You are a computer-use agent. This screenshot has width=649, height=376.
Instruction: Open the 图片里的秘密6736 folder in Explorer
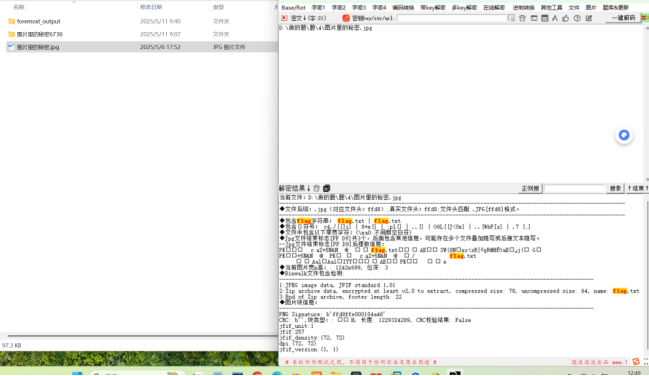[40, 34]
